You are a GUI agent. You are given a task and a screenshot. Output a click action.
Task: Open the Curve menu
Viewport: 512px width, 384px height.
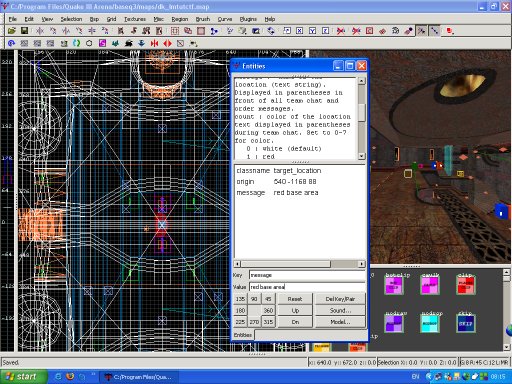tap(225, 19)
